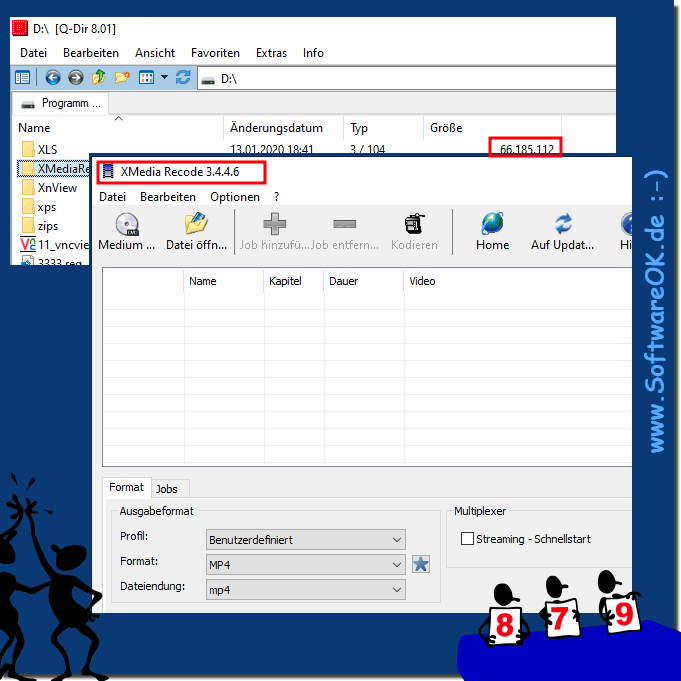Click the Job hinzufügen plus icon
The height and width of the screenshot is (681, 681).
tap(274, 224)
